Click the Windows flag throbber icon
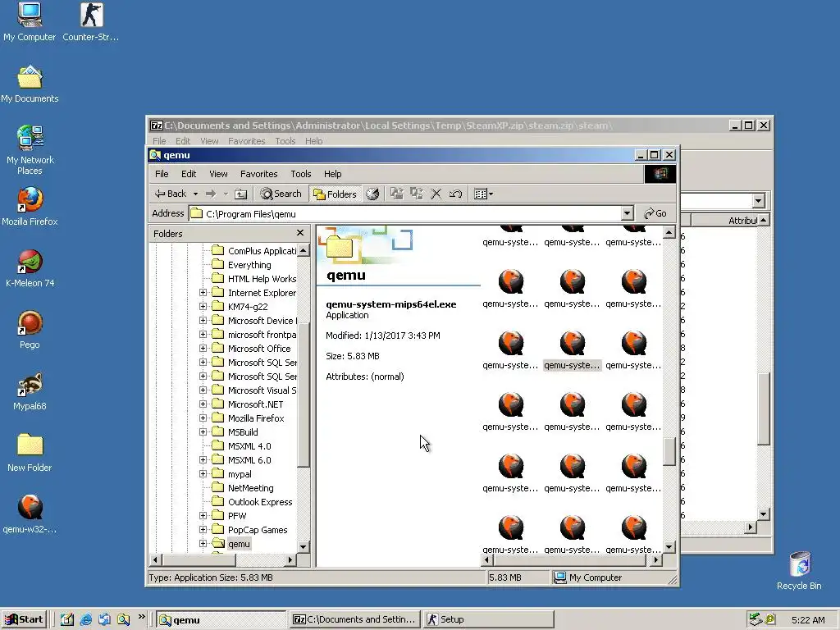 click(660, 174)
